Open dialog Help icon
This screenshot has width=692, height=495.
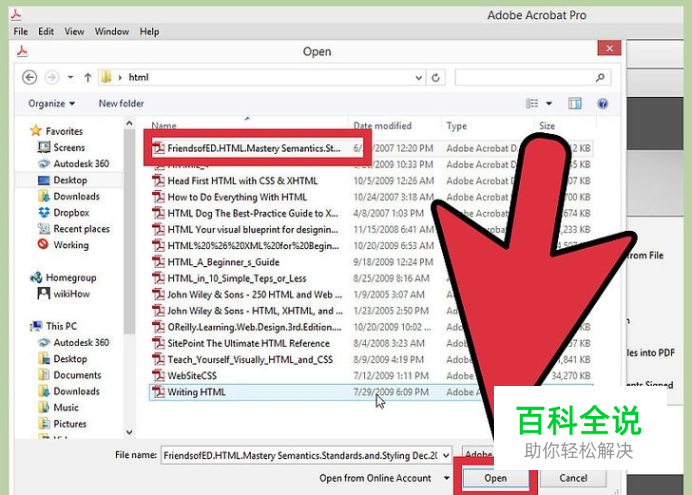(602, 104)
